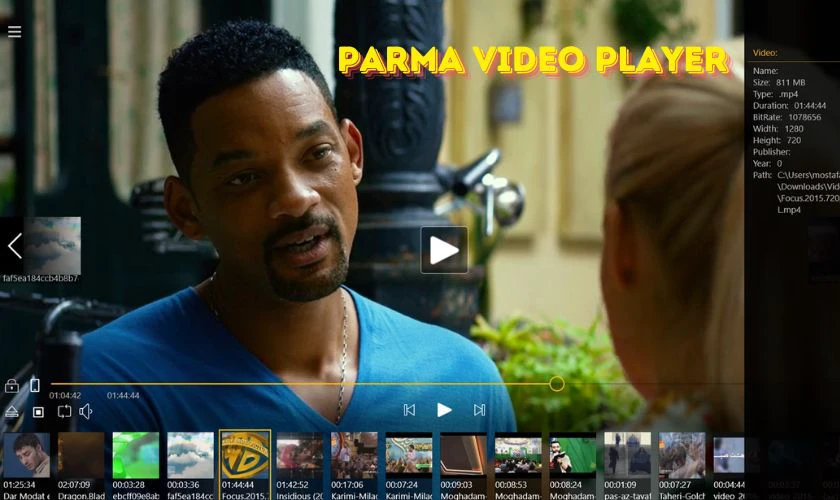Select the ebcff09e8ab green thumbnail
The height and width of the screenshot is (500, 840).
coord(136,456)
